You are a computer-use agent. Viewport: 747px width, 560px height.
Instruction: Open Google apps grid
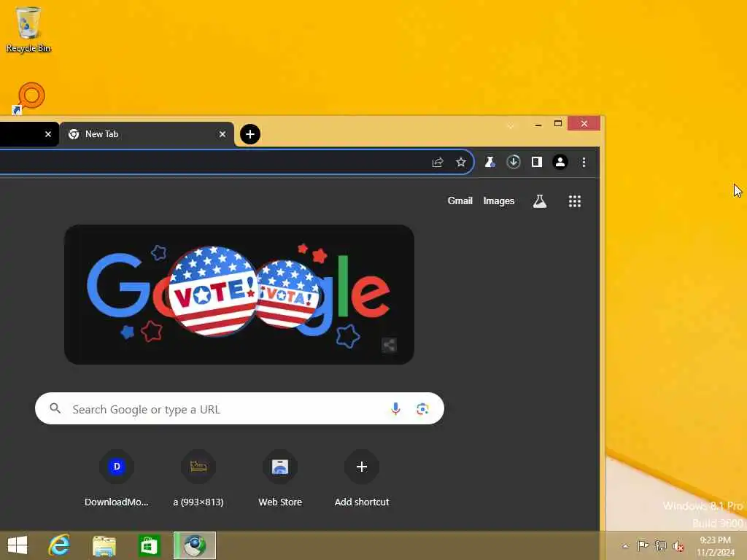tap(575, 201)
